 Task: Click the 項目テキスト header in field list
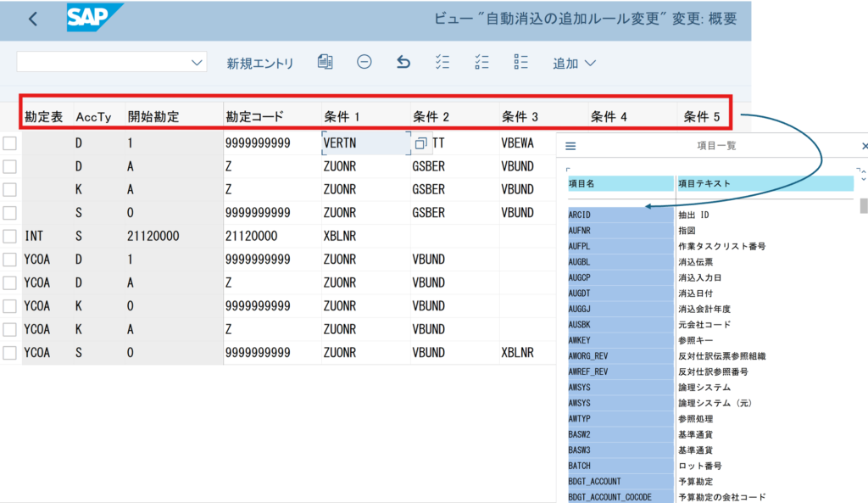pyautogui.click(x=765, y=183)
